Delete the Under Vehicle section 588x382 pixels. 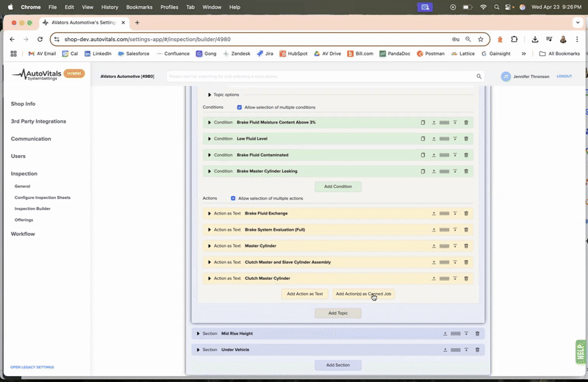coord(477,350)
